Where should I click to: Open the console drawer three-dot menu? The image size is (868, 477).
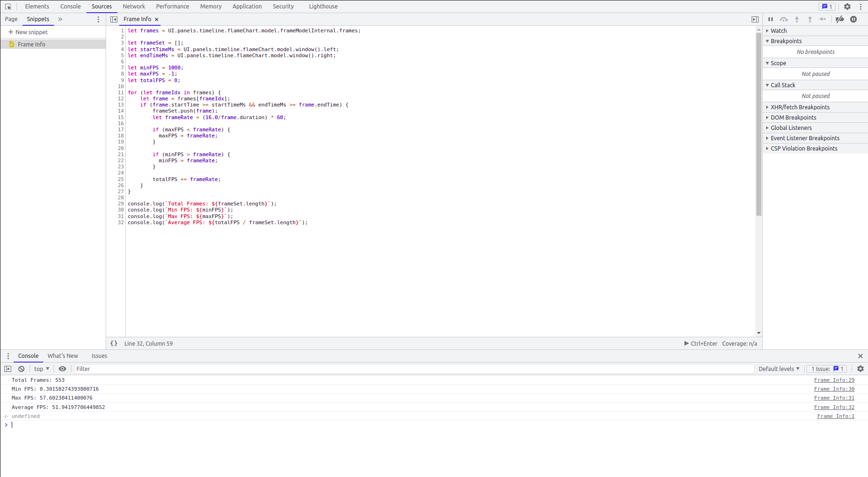[x=8, y=356]
